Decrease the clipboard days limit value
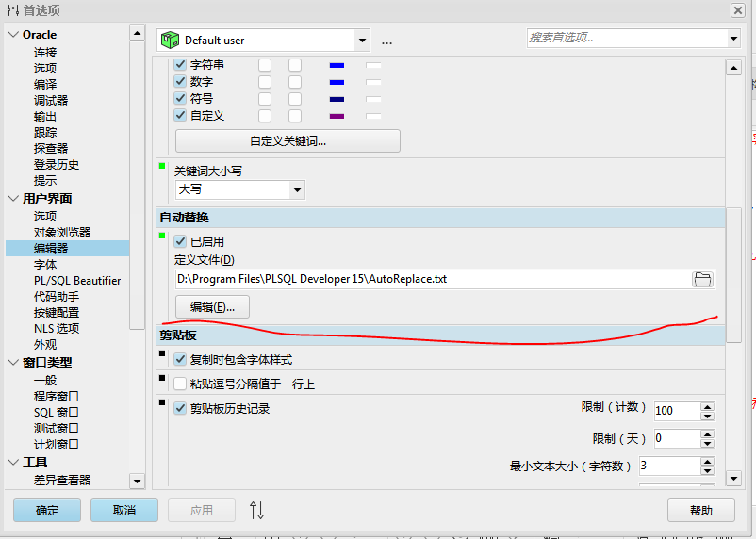 pyautogui.click(x=708, y=443)
